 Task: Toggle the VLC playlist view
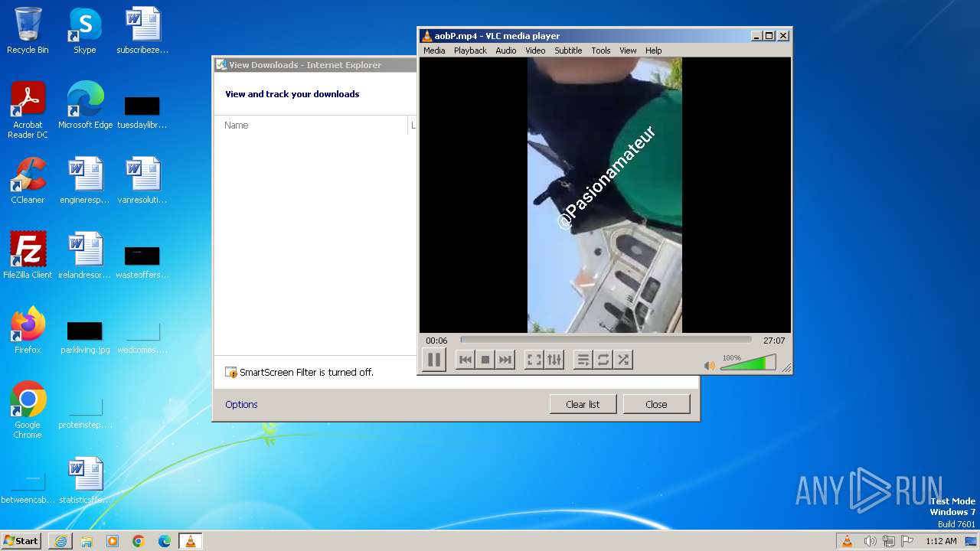(583, 360)
